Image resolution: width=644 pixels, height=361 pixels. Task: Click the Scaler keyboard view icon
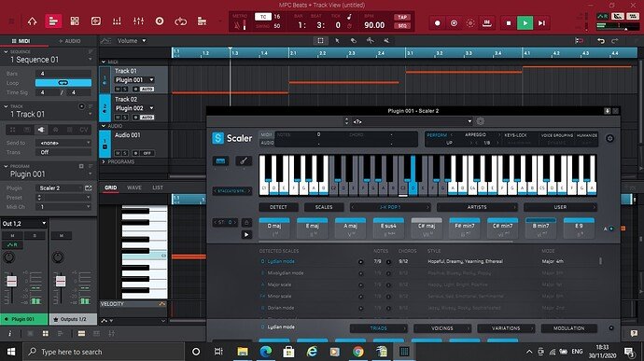pyautogui.click(x=220, y=161)
